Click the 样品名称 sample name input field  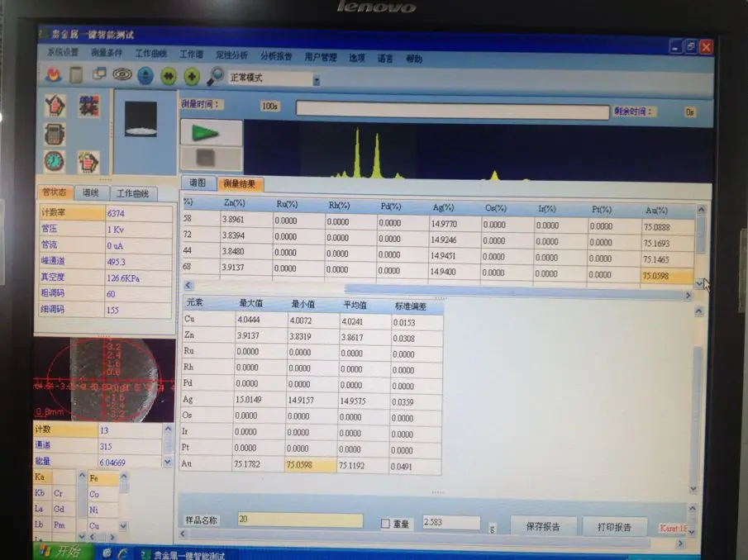click(298, 520)
